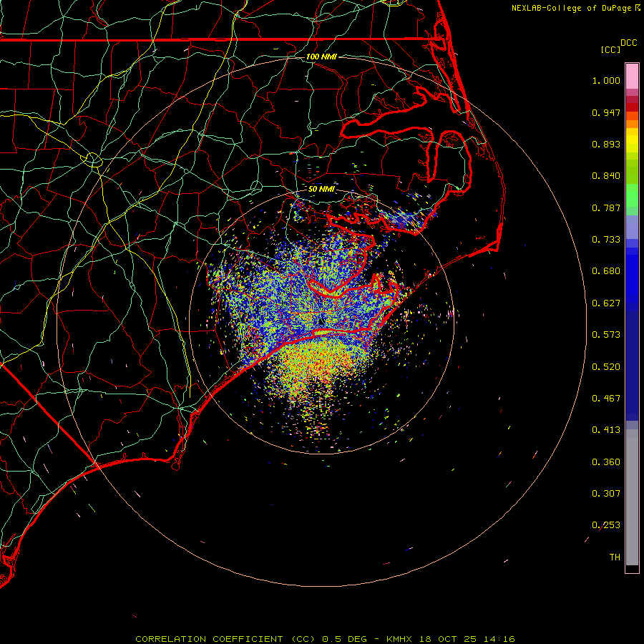Click the 50 NMI range ring label
The width and height of the screenshot is (644, 644).
tap(321, 189)
